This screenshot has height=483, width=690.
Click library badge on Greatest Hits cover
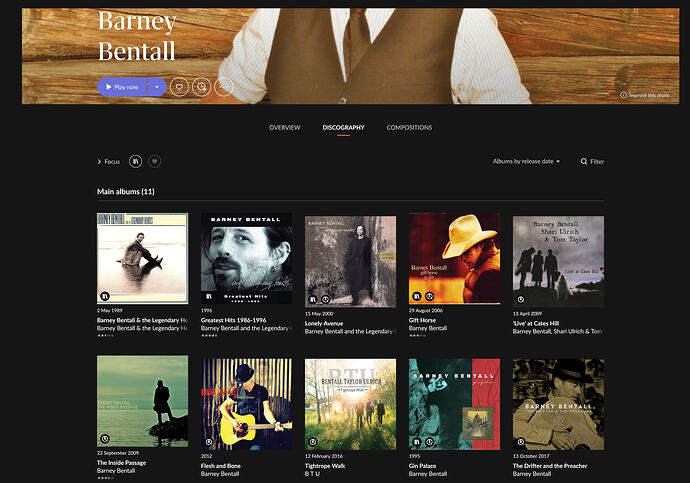(x=209, y=296)
